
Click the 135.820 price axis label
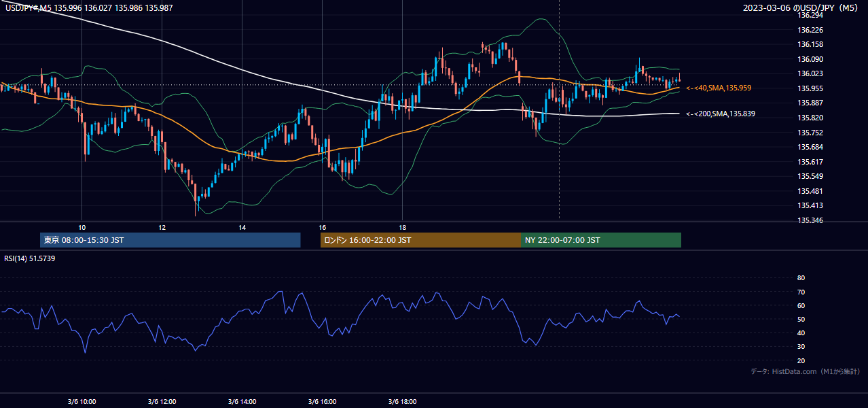[810, 118]
